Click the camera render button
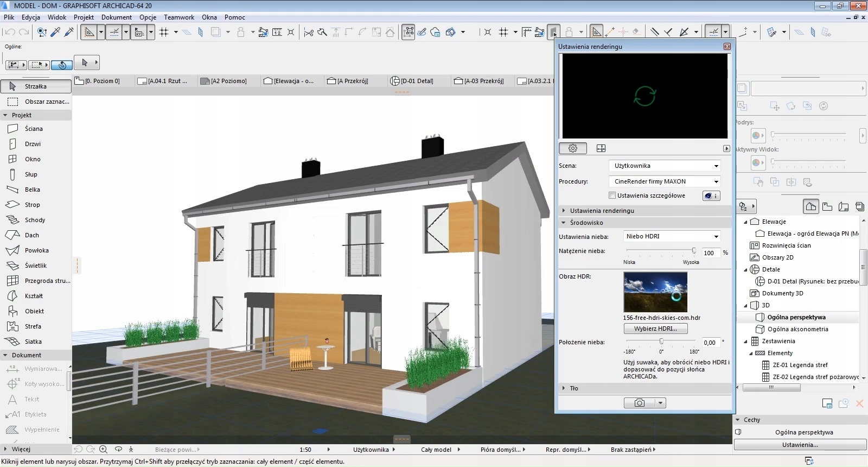The image size is (868, 467). click(x=640, y=403)
